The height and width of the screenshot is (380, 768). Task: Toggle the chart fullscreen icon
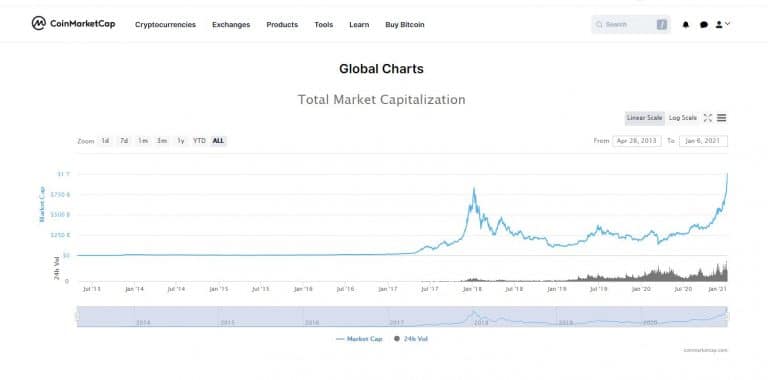click(x=708, y=118)
